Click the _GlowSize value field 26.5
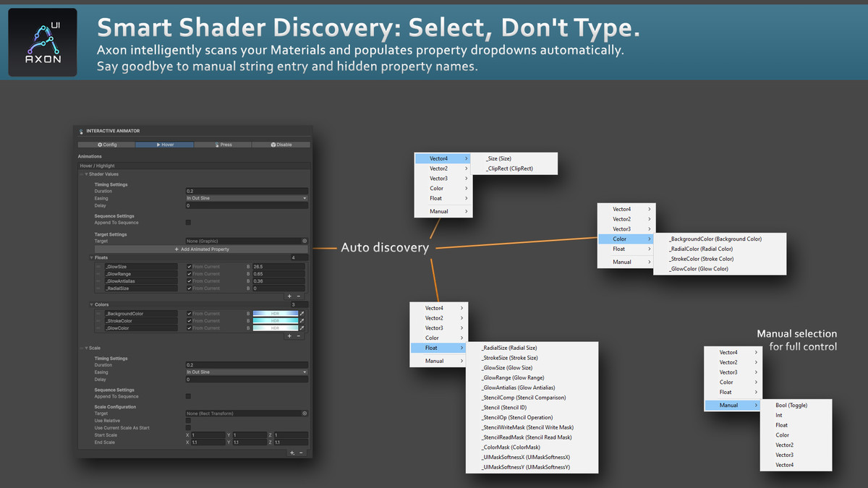The width and height of the screenshot is (868, 488). point(278,267)
